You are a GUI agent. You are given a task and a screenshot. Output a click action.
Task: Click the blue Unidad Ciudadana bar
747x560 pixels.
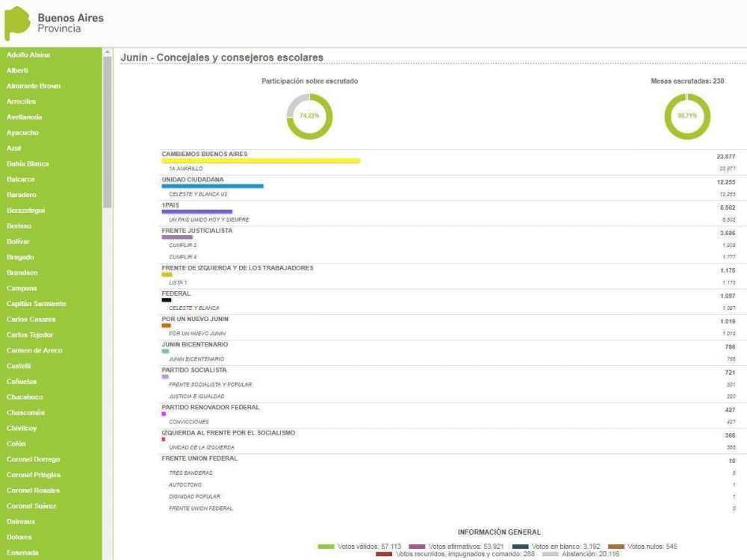[x=212, y=186]
